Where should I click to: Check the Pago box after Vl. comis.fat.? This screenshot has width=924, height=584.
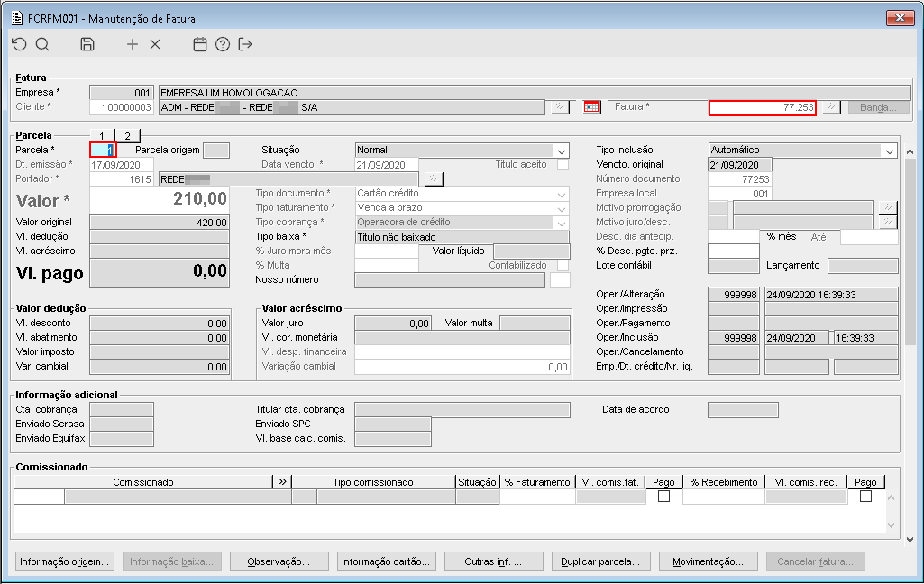pyautogui.click(x=663, y=497)
